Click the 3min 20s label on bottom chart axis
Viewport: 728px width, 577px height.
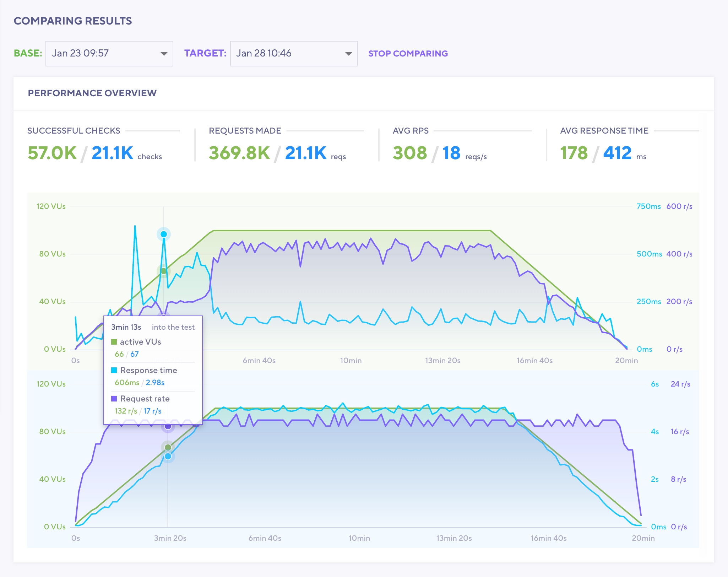pyautogui.click(x=170, y=538)
